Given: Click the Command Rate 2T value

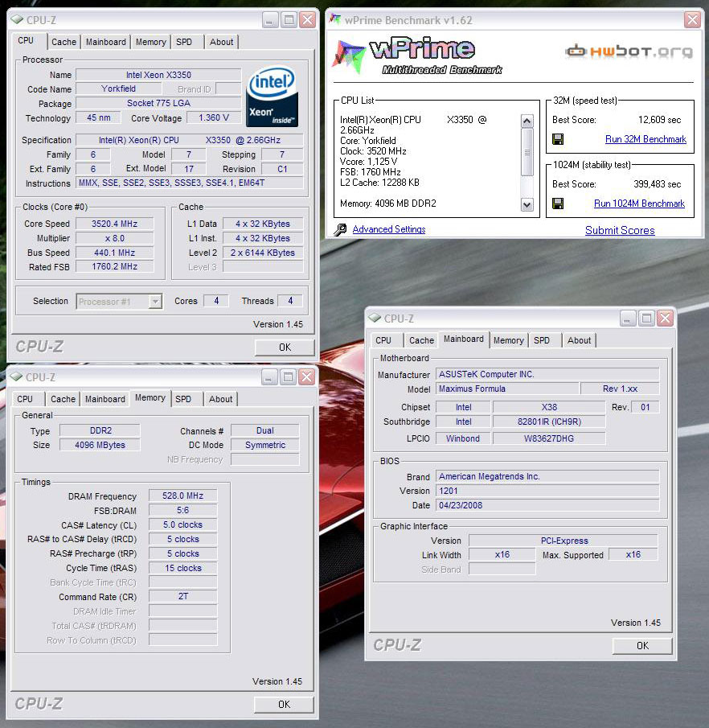Looking at the screenshot, I should point(182,596).
